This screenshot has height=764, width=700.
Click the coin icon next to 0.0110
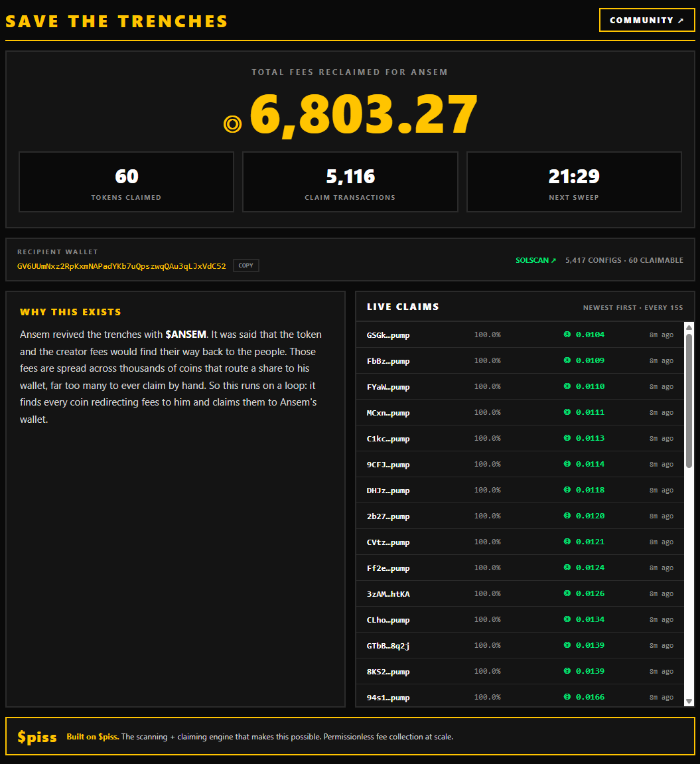pyautogui.click(x=567, y=386)
